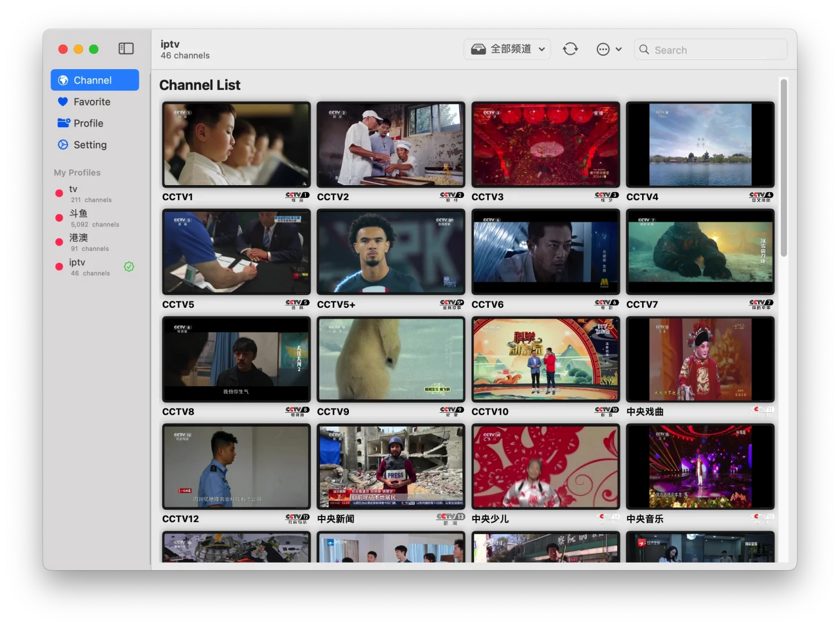
Task: Open the CCTV5 channel thumbnail
Action: click(x=236, y=251)
